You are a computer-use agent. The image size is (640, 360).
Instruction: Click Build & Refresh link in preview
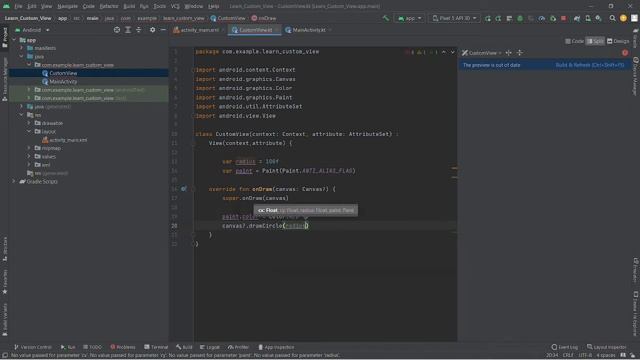(590, 65)
